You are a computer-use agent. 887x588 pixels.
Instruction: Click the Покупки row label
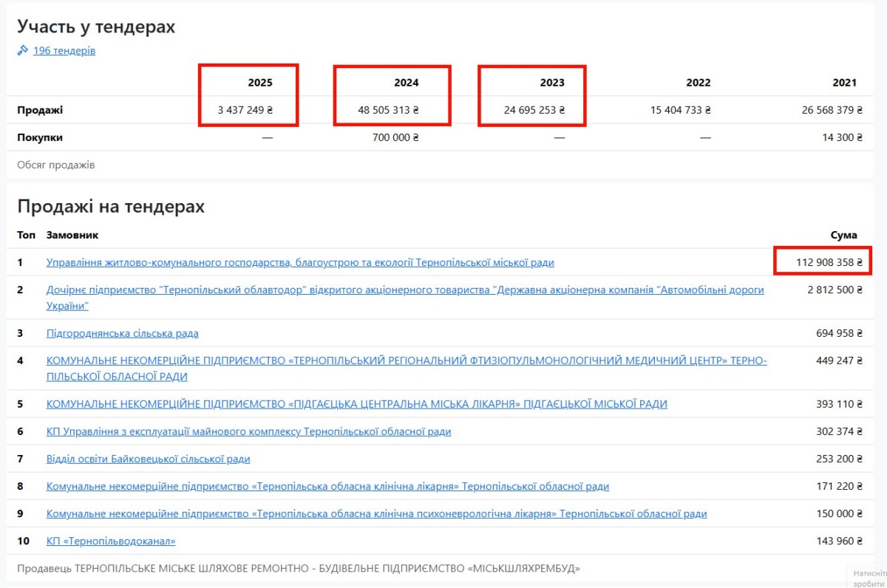40,137
